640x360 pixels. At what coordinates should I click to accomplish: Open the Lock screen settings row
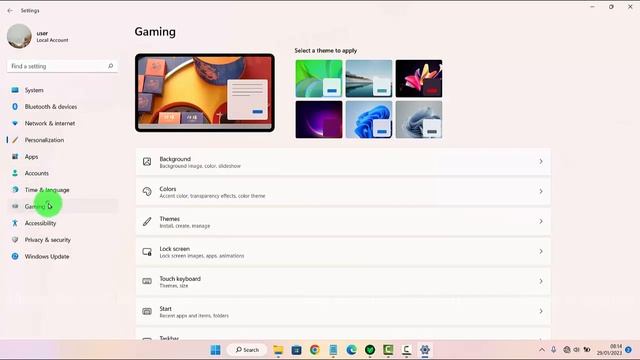(x=343, y=252)
